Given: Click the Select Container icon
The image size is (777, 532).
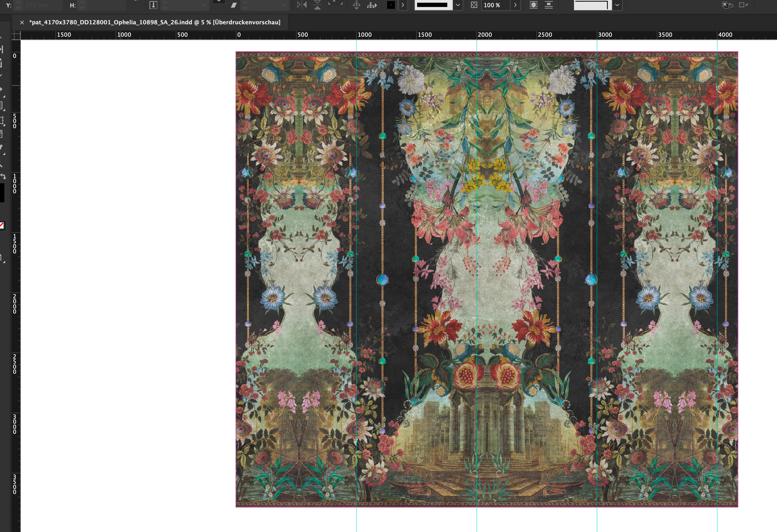Looking at the screenshot, I should (356, 5).
